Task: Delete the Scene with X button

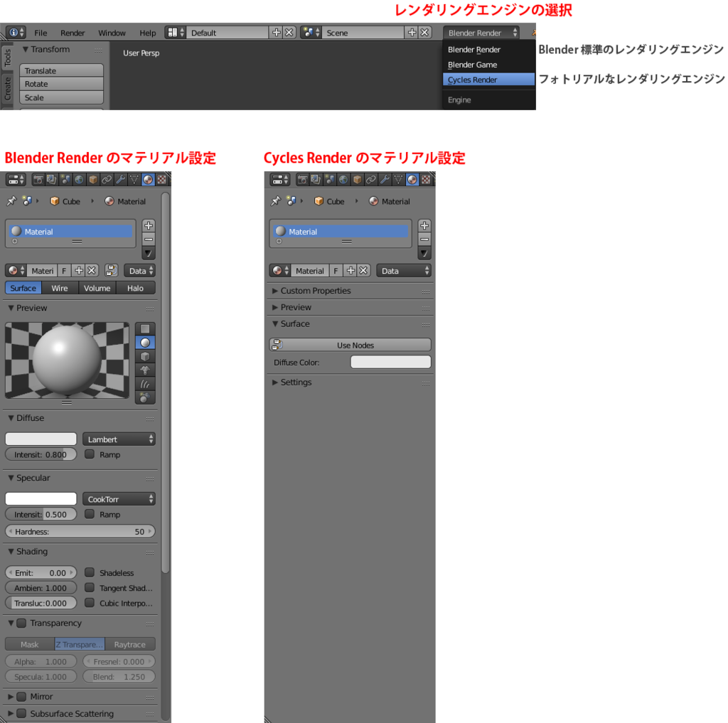Action: tap(425, 33)
